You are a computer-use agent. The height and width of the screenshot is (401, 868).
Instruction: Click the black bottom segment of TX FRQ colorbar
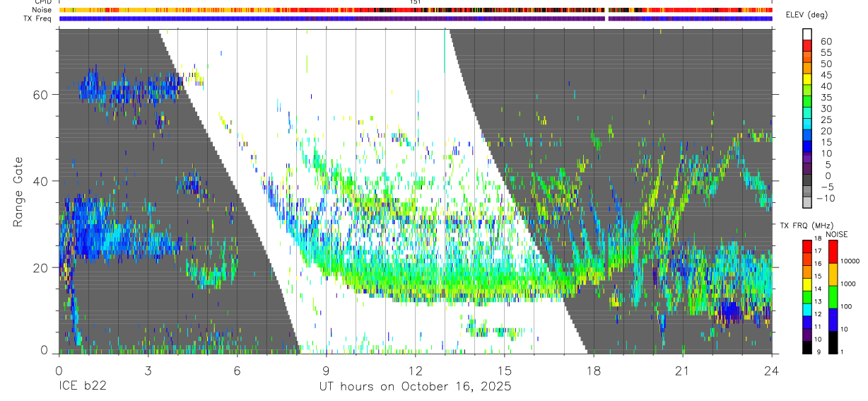pos(807,347)
